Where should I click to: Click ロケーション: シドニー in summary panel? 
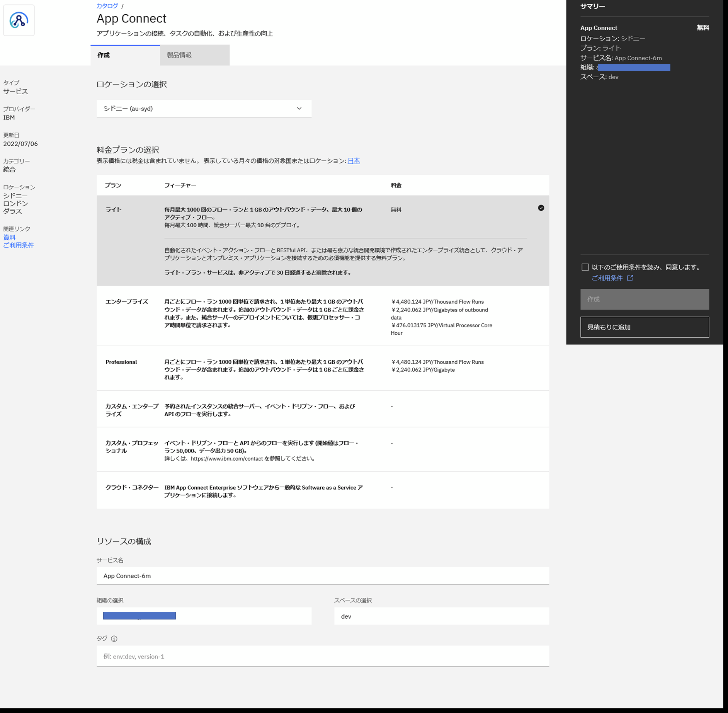612,38
